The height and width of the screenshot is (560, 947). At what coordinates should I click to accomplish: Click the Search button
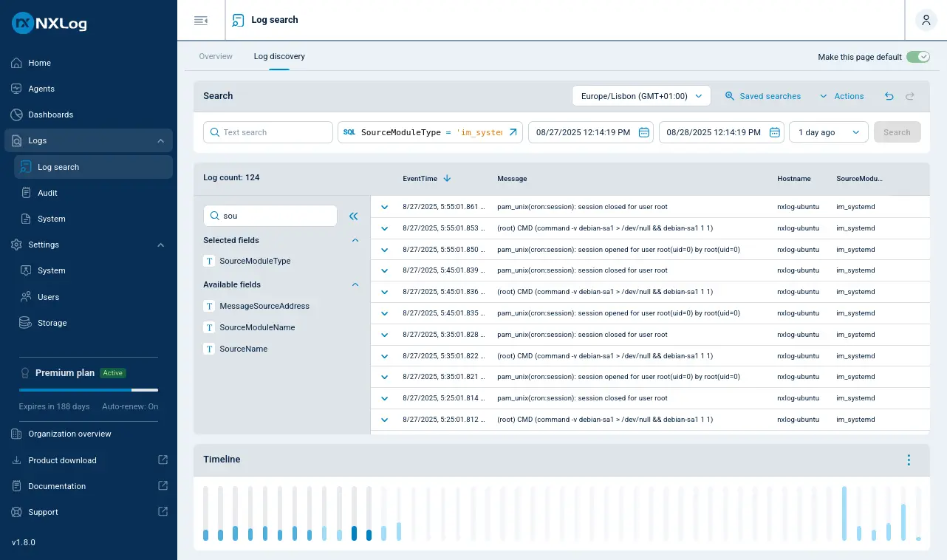tap(897, 132)
